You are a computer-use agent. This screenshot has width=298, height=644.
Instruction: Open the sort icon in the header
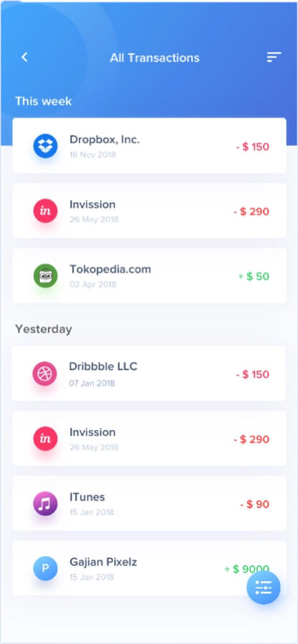pos(274,57)
